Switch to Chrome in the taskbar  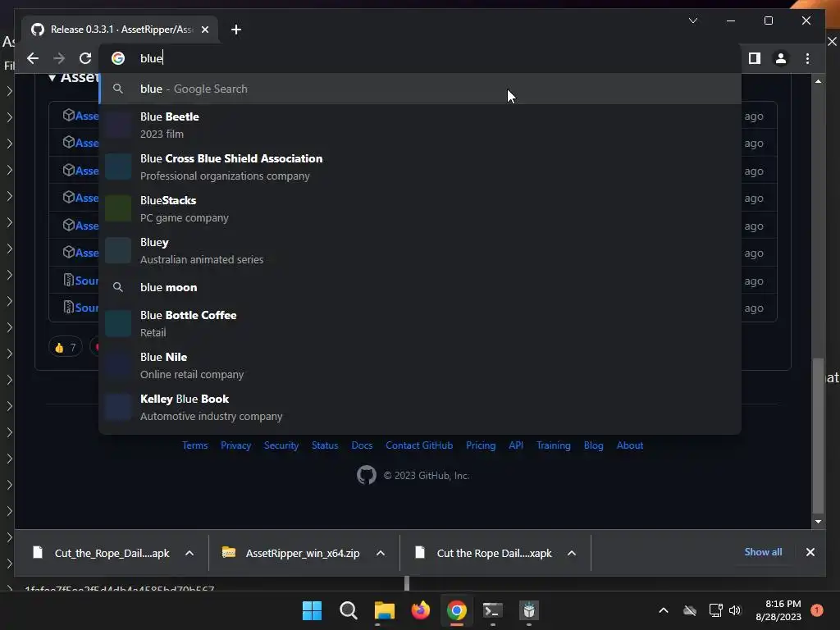456,610
